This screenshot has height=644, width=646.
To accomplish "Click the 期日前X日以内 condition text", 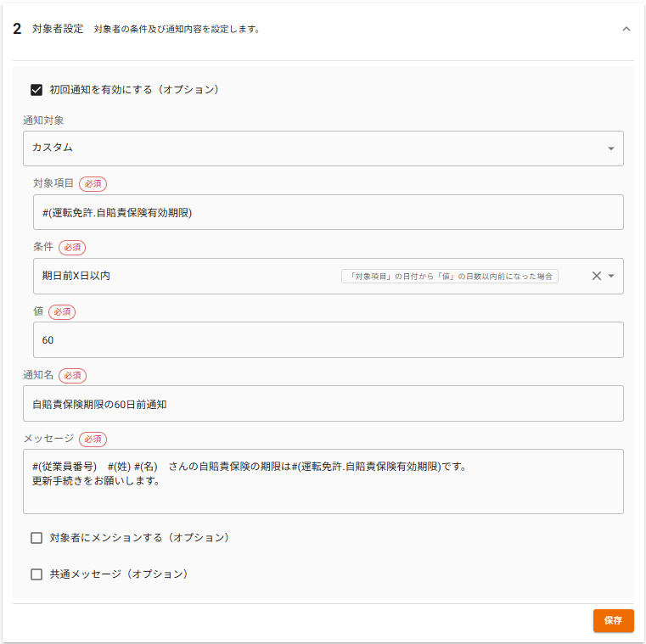I will (x=76, y=276).
